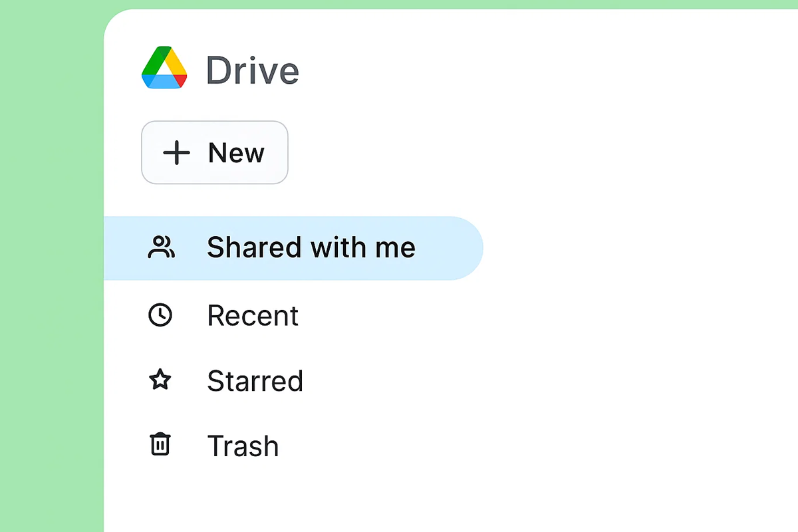Click the Trash label text
The image size is (798, 532).
[x=243, y=445]
